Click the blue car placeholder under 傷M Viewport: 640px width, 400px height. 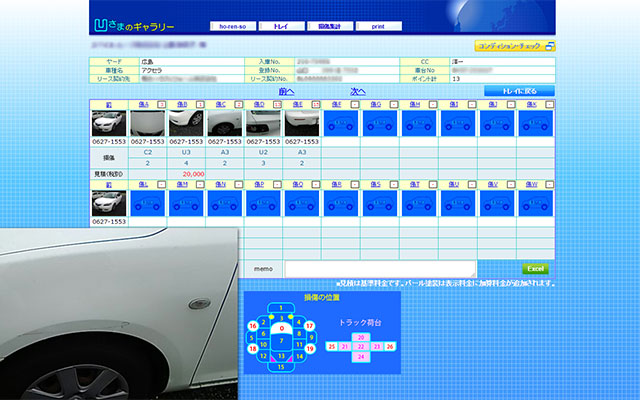tap(186, 203)
